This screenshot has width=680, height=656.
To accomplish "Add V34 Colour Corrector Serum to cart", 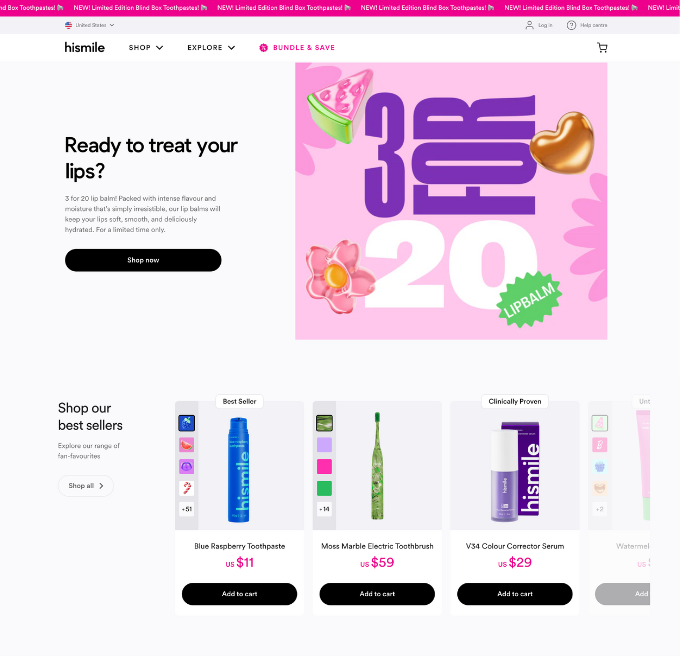I will point(515,594).
